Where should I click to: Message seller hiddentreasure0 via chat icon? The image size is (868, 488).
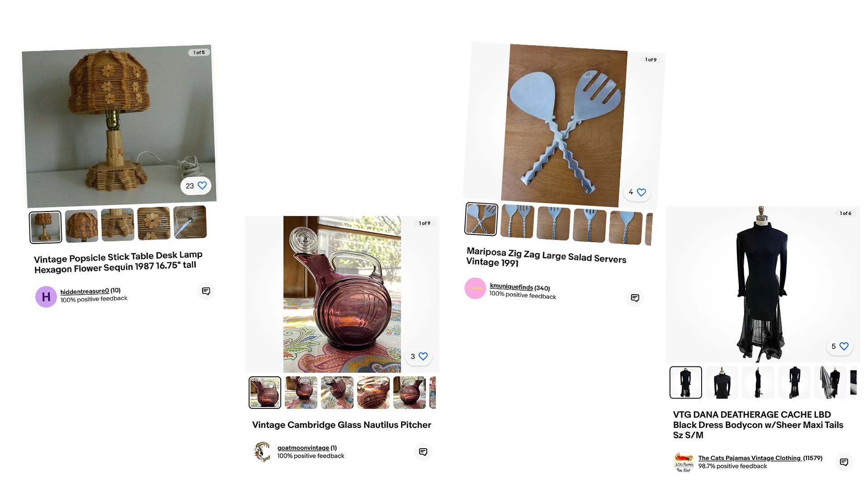coord(206,291)
